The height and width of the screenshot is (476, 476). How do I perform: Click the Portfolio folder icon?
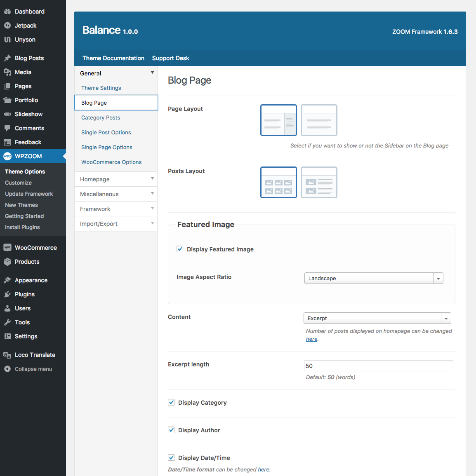[7, 100]
